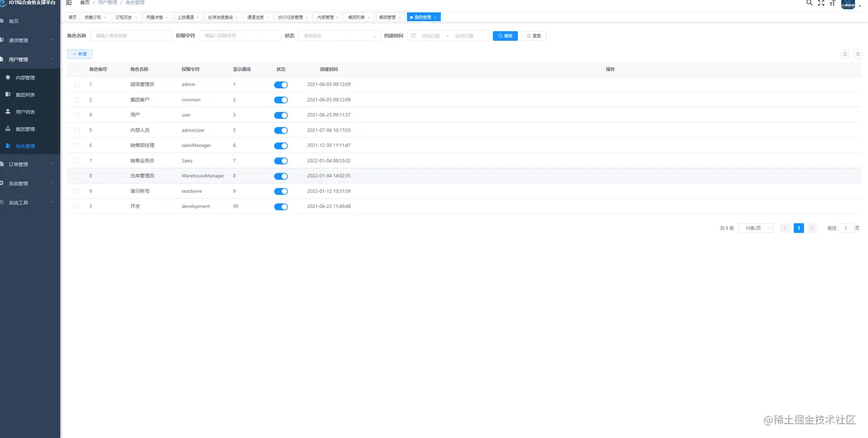Viewport: 868px width, 438px height.
Task: Collapse the 用户管理 sidebar menu
Action: click(x=30, y=59)
